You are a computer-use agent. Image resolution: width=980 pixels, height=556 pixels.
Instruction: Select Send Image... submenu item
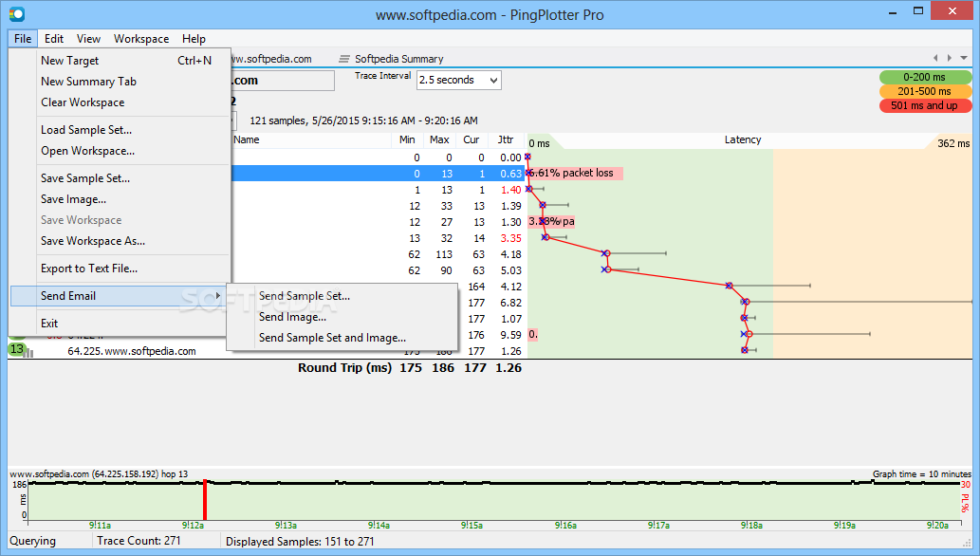tap(342, 317)
